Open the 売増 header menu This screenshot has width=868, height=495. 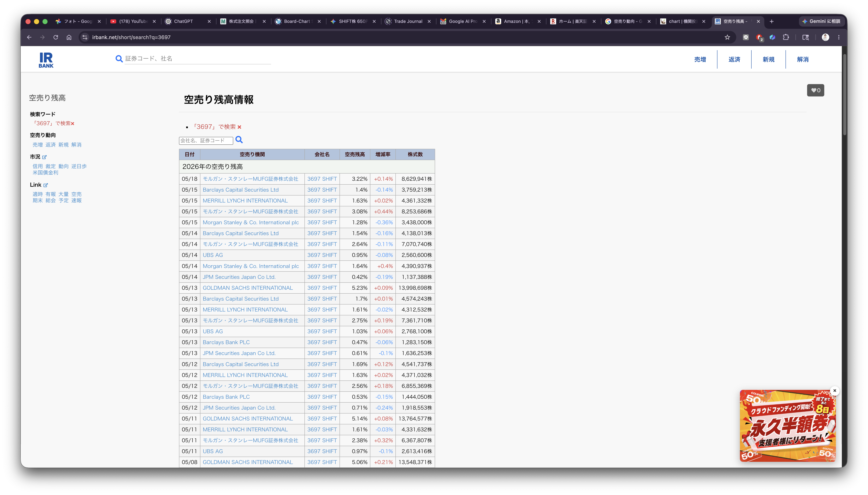pos(700,60)
